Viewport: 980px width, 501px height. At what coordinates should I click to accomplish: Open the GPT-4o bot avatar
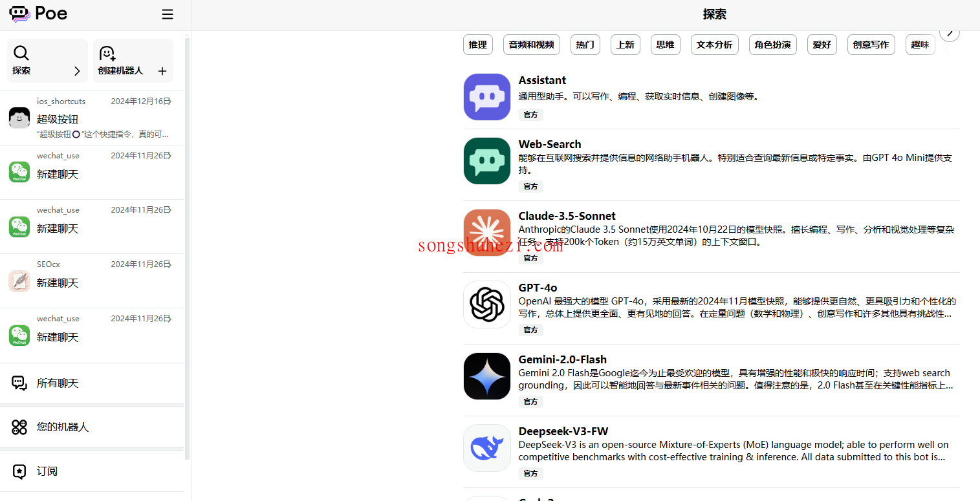point(487,304)
